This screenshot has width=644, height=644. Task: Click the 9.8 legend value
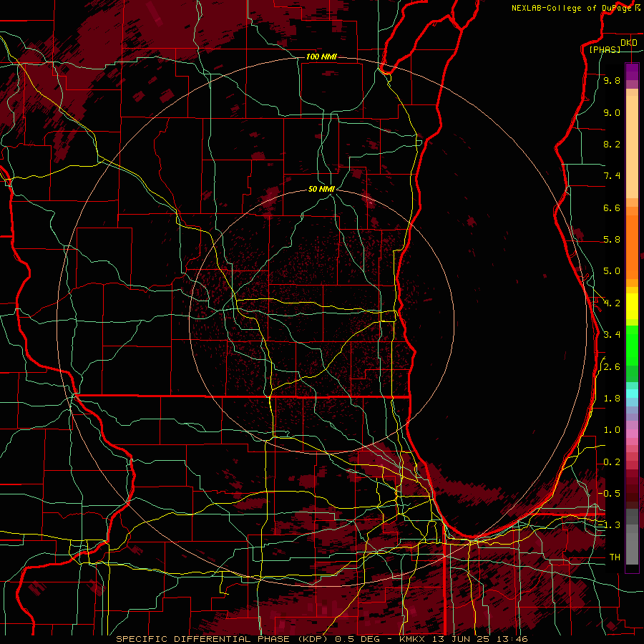pyautogui.click(x=612, y=80)
